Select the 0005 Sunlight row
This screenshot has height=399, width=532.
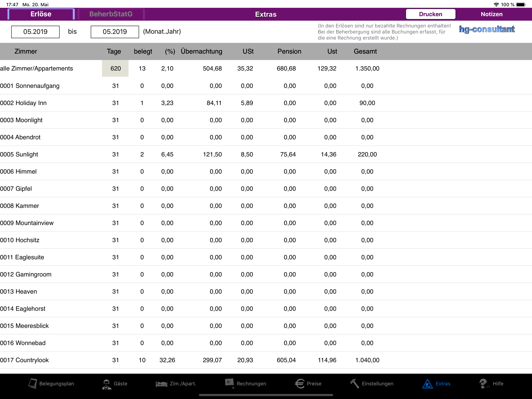pos(266,154)
